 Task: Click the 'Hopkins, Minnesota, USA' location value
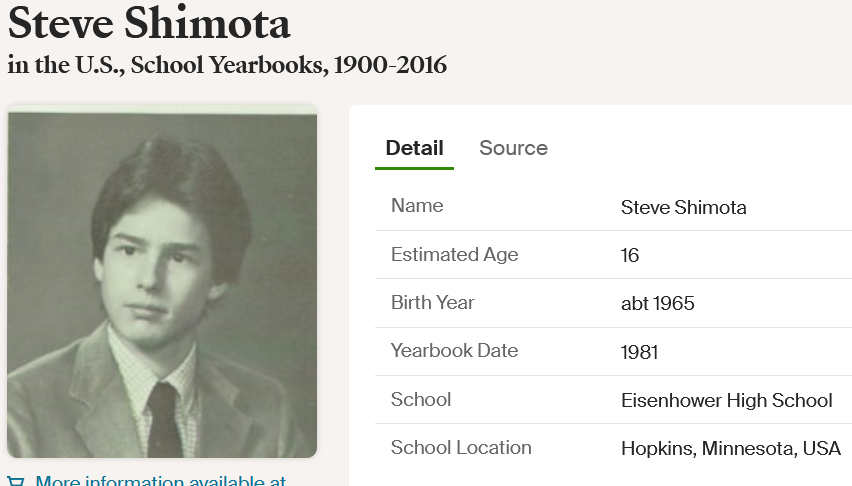coord(730,449)
